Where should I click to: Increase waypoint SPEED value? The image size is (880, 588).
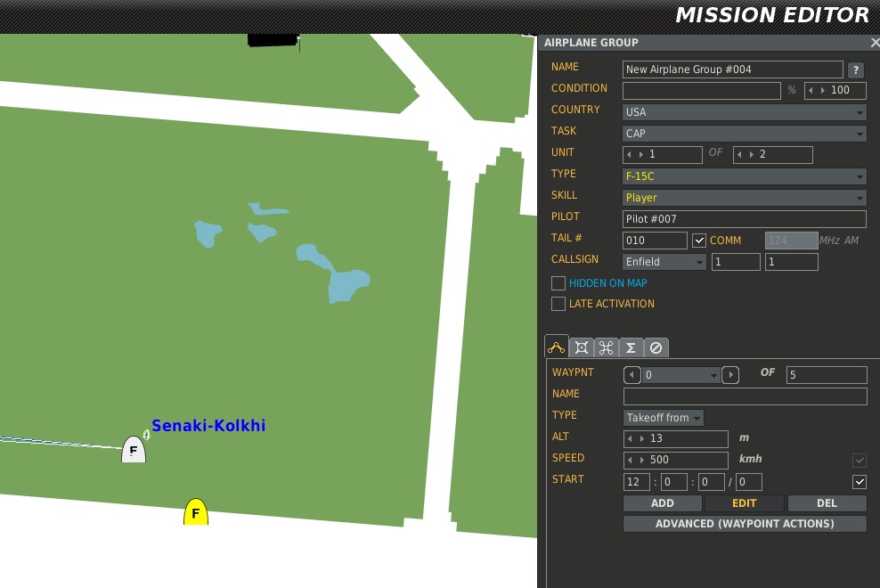coord(642,460)
